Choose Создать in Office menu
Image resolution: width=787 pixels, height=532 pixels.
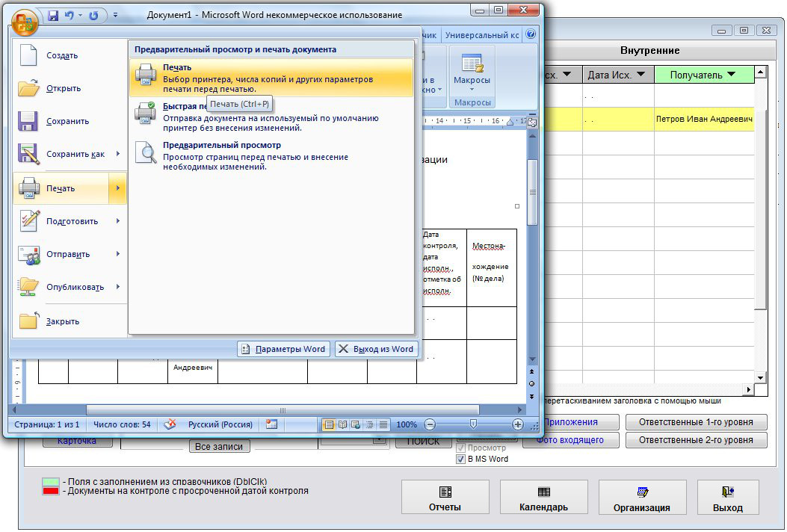[x=70, y=55]
